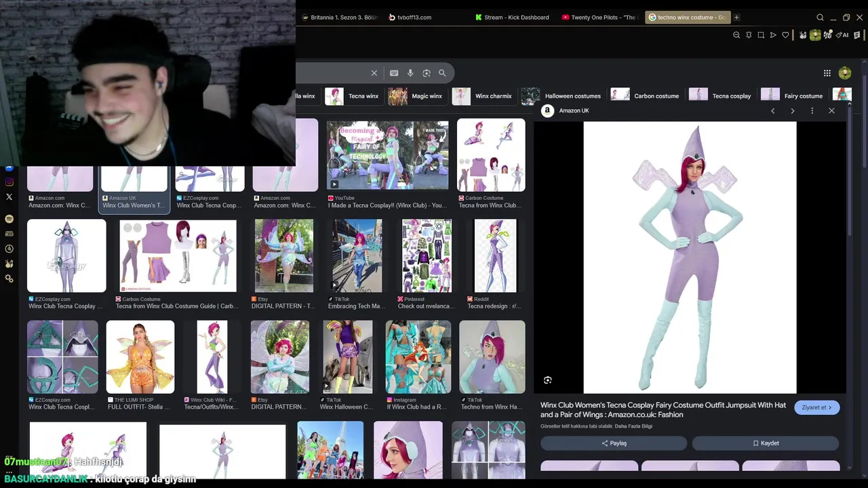Image resolution: width=868 pixels, height=488 pixels.
Task: Open Spotify player in the sidebar
Action: 9,219
